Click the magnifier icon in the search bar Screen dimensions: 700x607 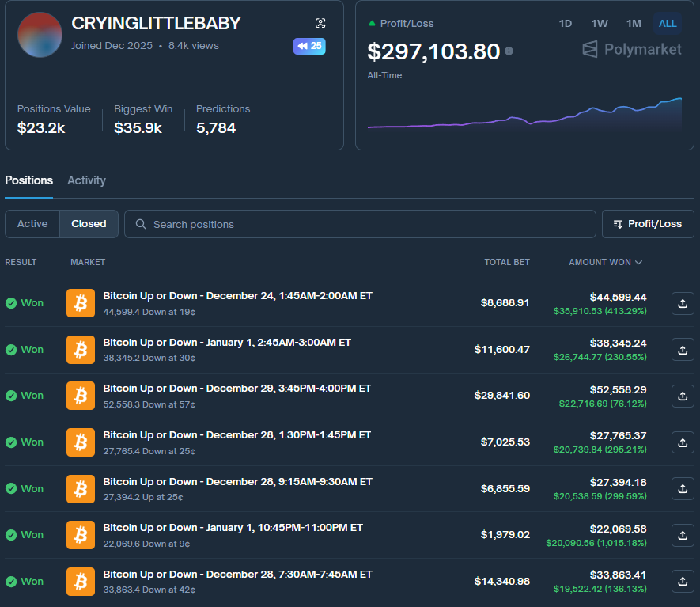pos(141,224)
